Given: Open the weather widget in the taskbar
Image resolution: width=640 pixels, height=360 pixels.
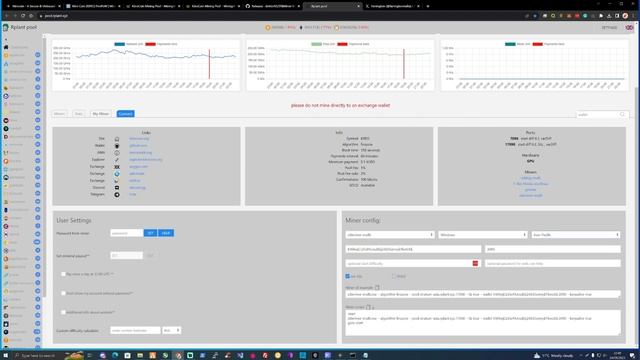Looking at the screenshot, I should click(x=553, y=356).
